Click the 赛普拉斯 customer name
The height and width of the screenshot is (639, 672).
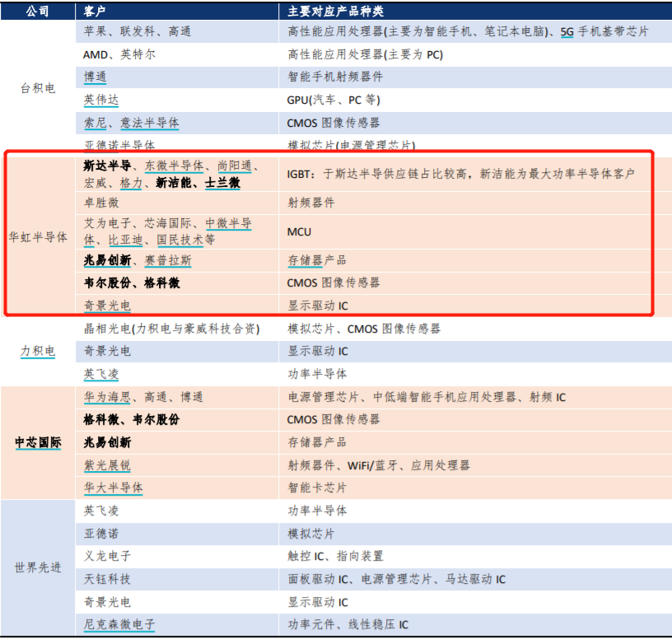pos(168,260)
